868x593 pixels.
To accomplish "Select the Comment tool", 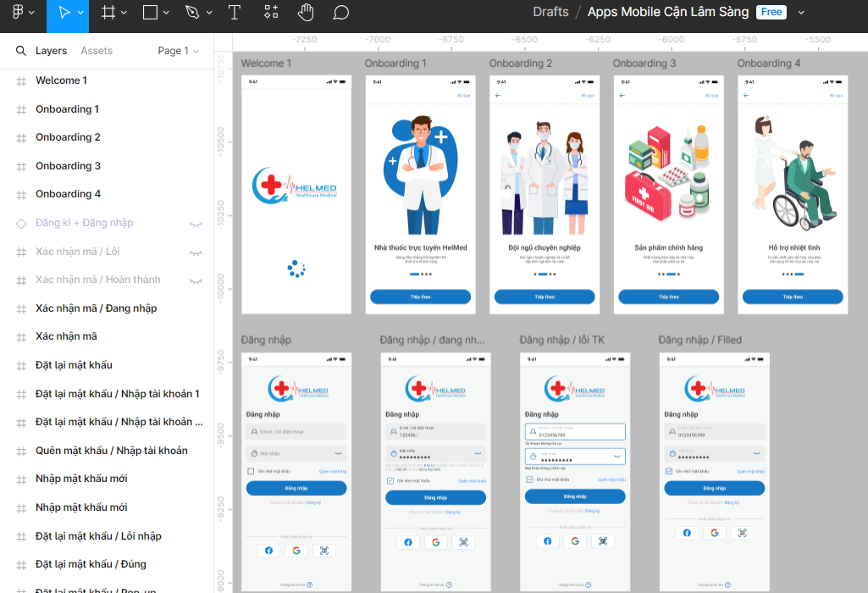I will click(340, 13).
